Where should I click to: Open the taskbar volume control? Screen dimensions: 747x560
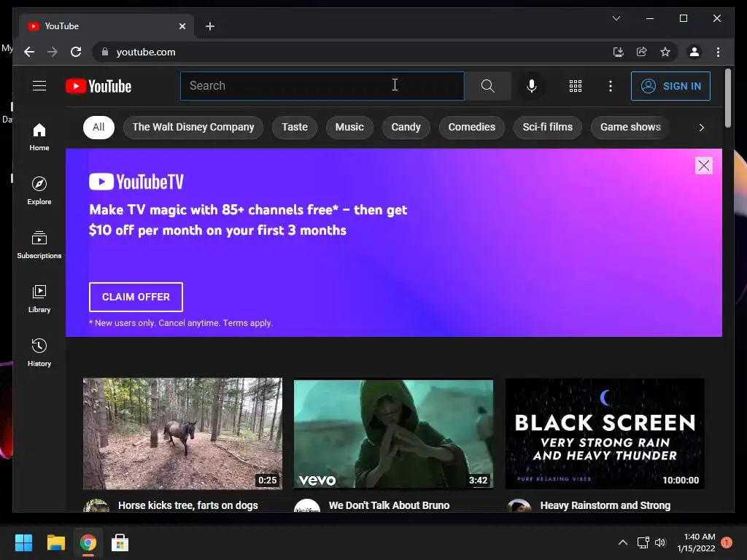pyautogui.click(x=659, y=542)
